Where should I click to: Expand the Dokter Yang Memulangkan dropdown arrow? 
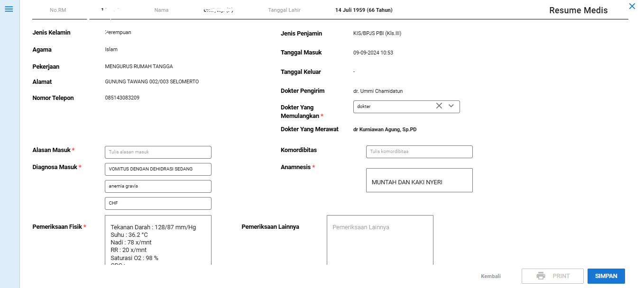(451, 106)
